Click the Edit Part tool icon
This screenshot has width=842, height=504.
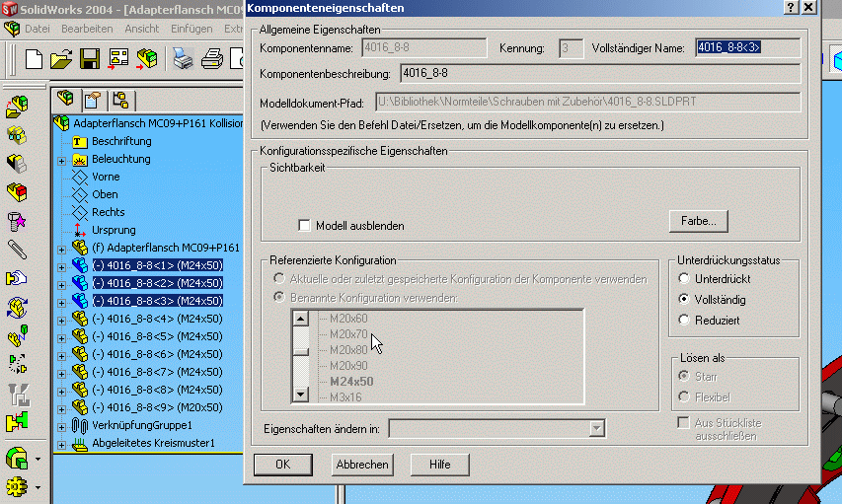[x=17, y=192]
